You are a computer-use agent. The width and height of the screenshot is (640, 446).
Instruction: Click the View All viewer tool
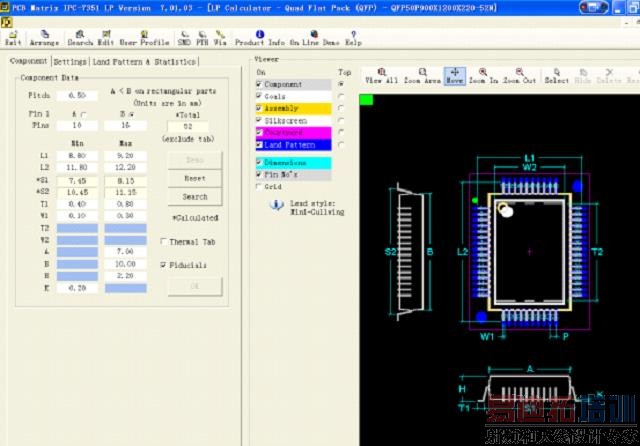click(381, 74)
